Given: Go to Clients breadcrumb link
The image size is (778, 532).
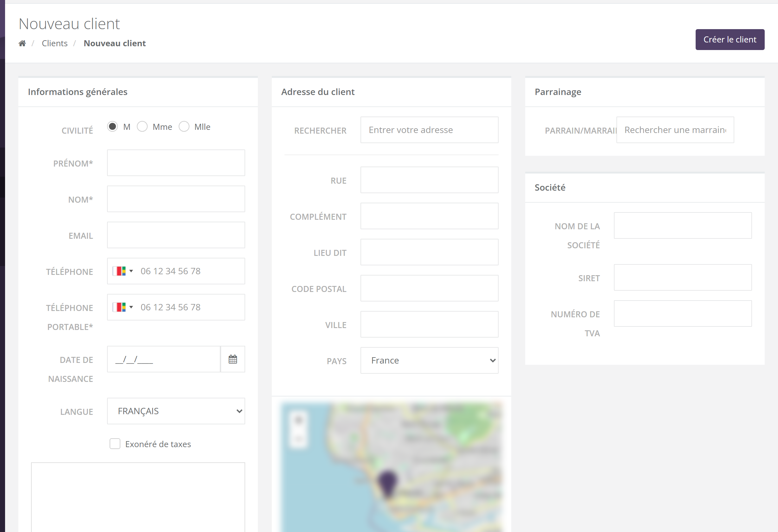Looking at the screenshot, I should (x=54, y=43).
